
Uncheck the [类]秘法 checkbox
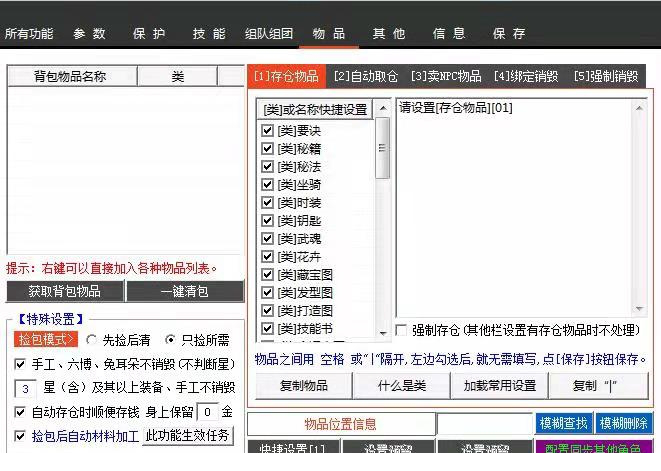267,166
